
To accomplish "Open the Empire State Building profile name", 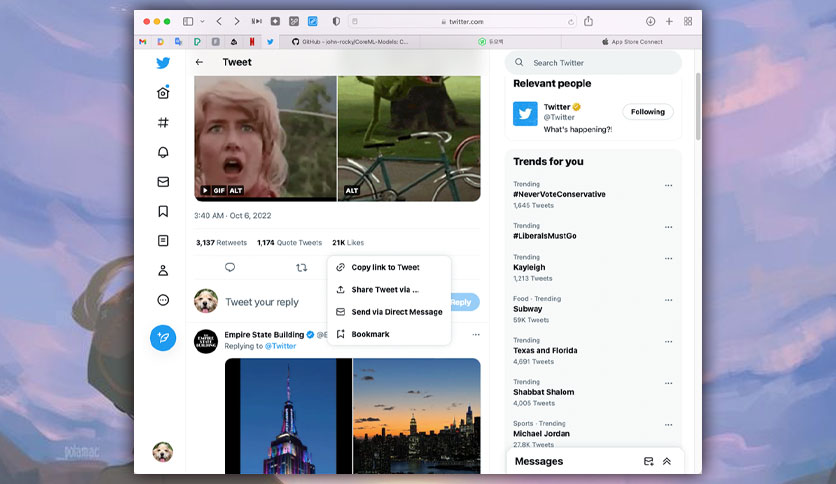I will tap(264, 335).
